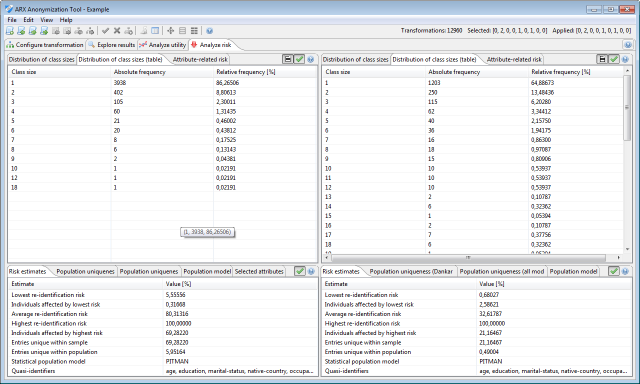The width and height of the screenshot is (640, 384).
Task: Sort left table by Relative frequency header
Action: click(265, 72)
